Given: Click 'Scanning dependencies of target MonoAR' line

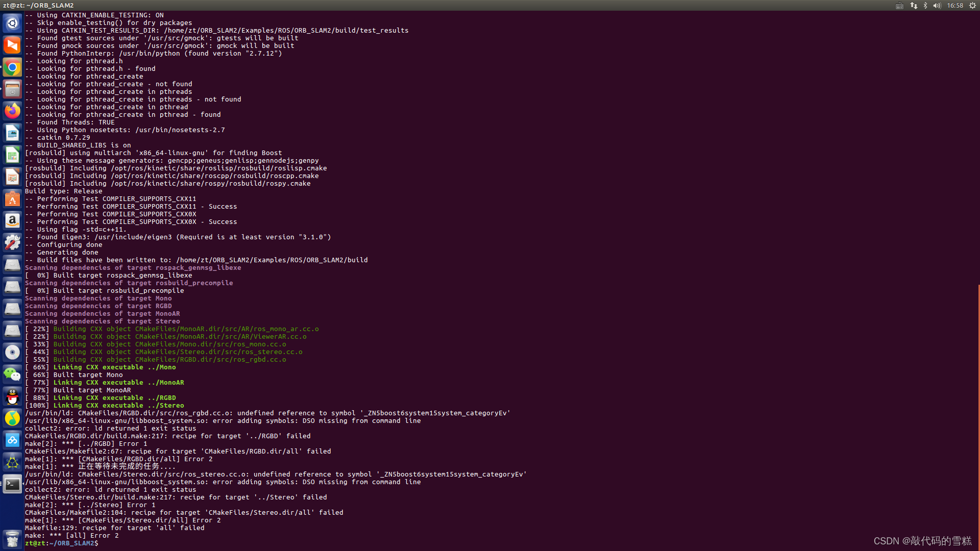Looking at the screenshot, I should pyautogui.click(x=103, y=314).
